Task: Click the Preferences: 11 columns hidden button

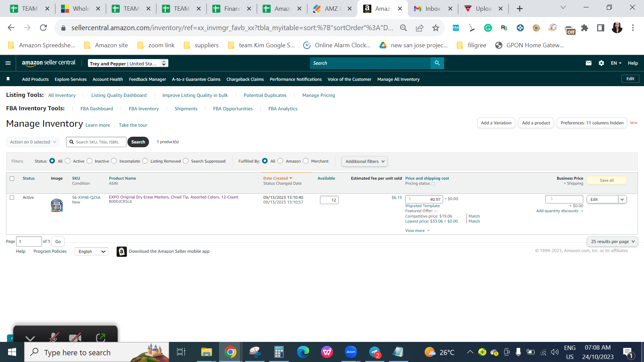Action: tap(592, 123)
